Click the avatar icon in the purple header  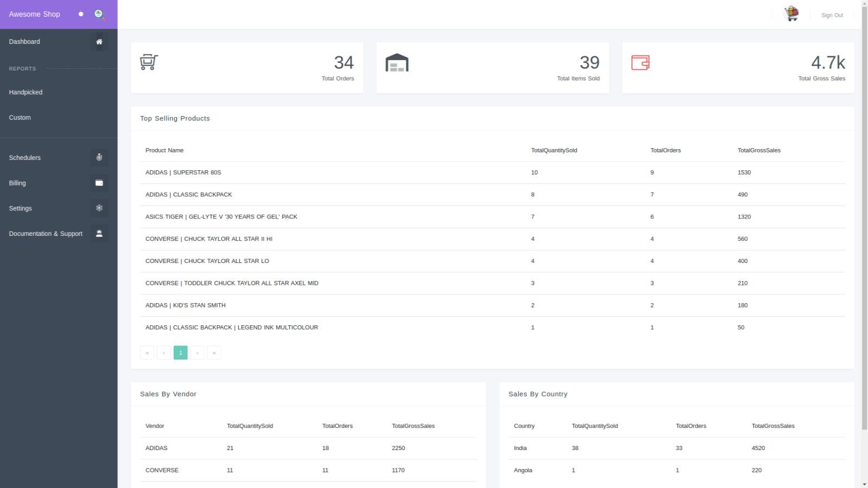pyautogui.click(x=98, y=14)
